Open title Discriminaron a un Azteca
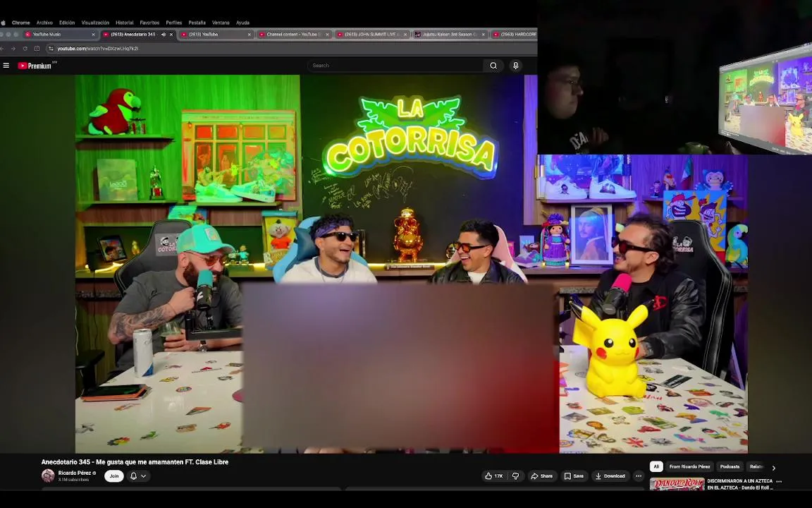 coord(739,484)
